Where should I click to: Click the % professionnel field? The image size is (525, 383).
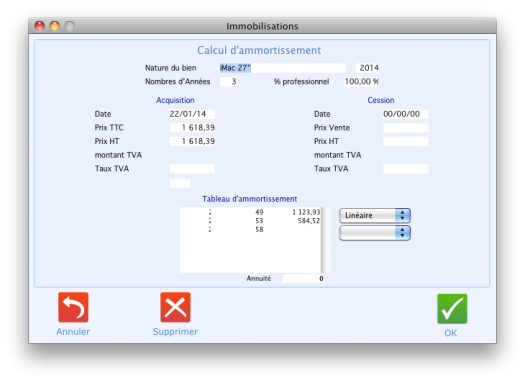pyautogui.click(x=361, y=82)
